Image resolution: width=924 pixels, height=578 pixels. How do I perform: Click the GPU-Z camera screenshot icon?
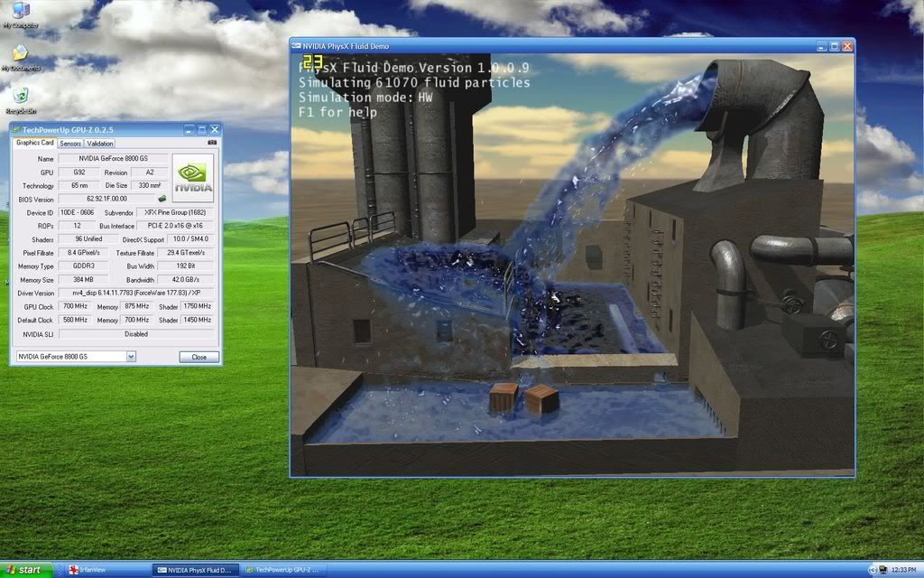tap(212, 142)
